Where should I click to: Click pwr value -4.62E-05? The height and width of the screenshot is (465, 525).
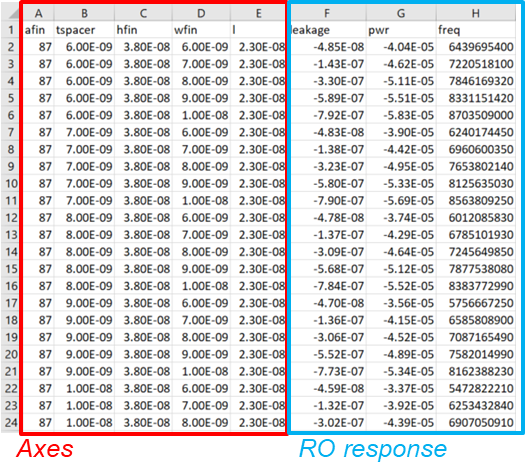coord(401,64)
